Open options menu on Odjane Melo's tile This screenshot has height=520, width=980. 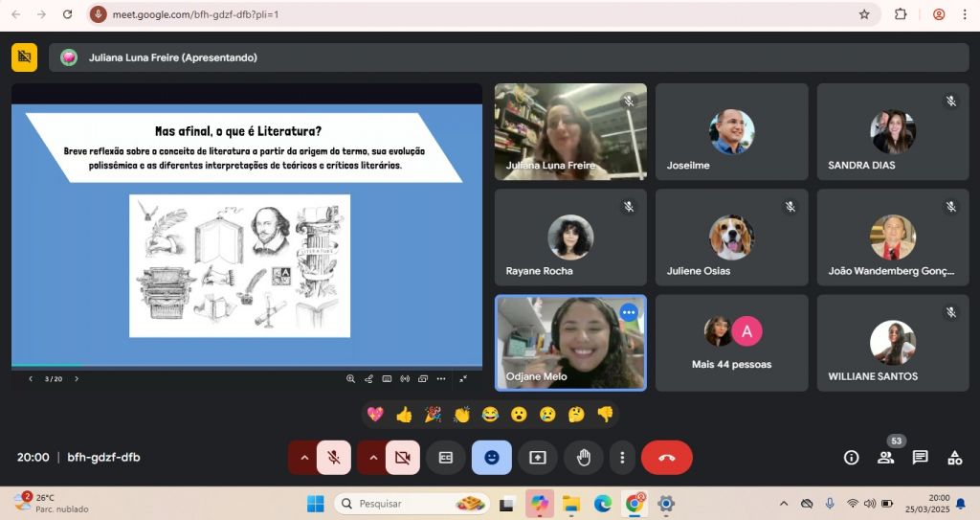coord(629,312)
